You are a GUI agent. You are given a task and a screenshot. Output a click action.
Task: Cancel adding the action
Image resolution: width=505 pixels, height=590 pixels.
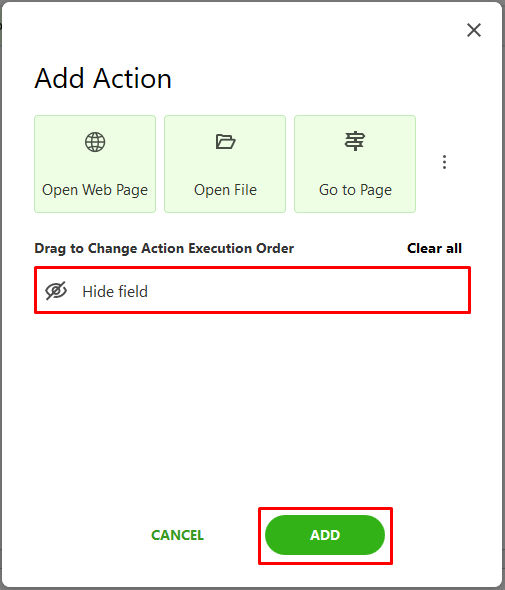[177, 535]
